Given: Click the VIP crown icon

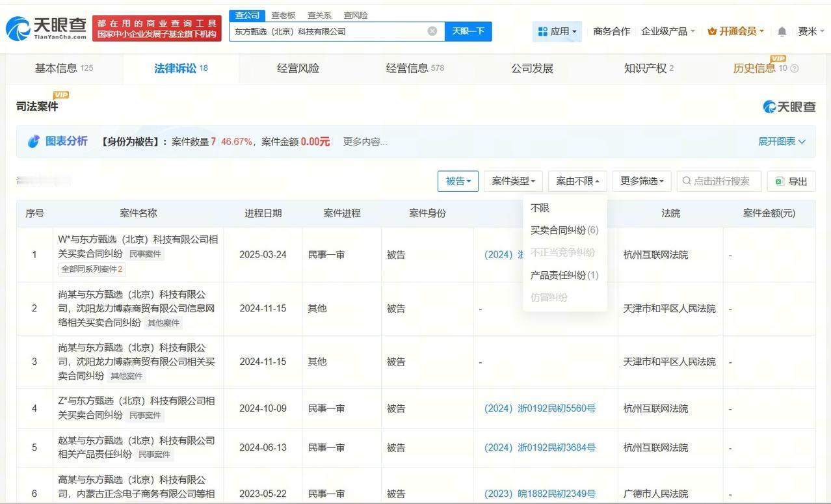Looking at the screenshot, I should tap(711, 31).
